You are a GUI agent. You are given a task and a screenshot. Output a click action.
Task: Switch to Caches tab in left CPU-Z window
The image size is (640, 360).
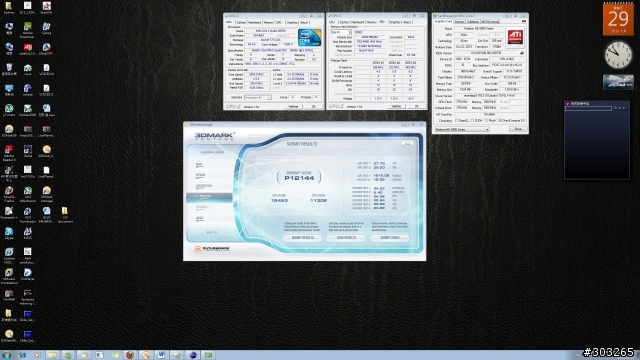241,22
